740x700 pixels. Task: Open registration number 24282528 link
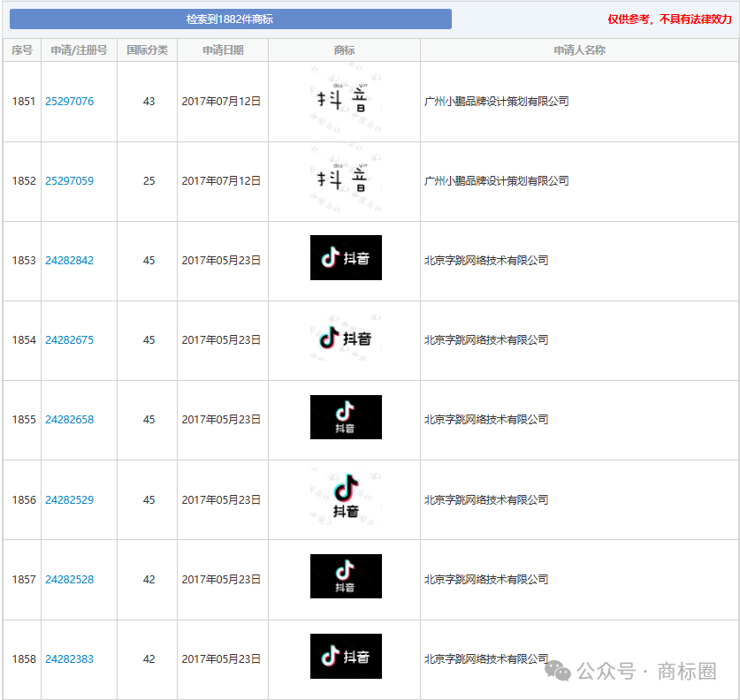tap(69, 580)
